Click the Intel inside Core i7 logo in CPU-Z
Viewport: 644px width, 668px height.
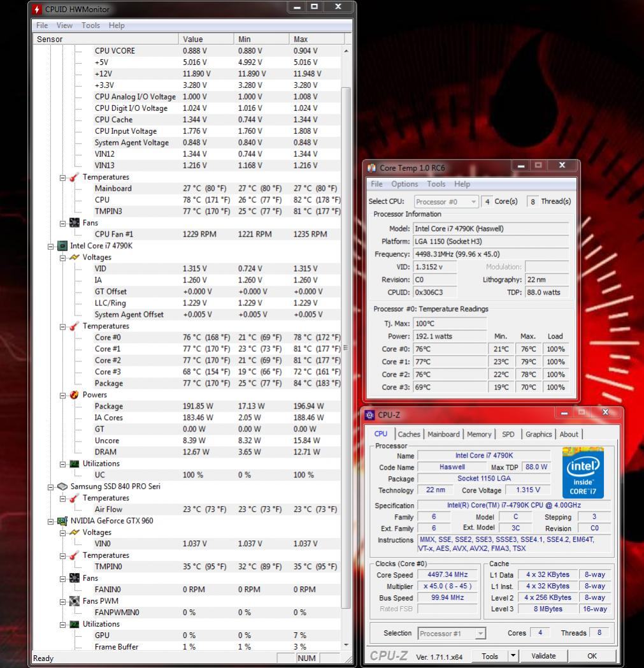click(583, 472)
